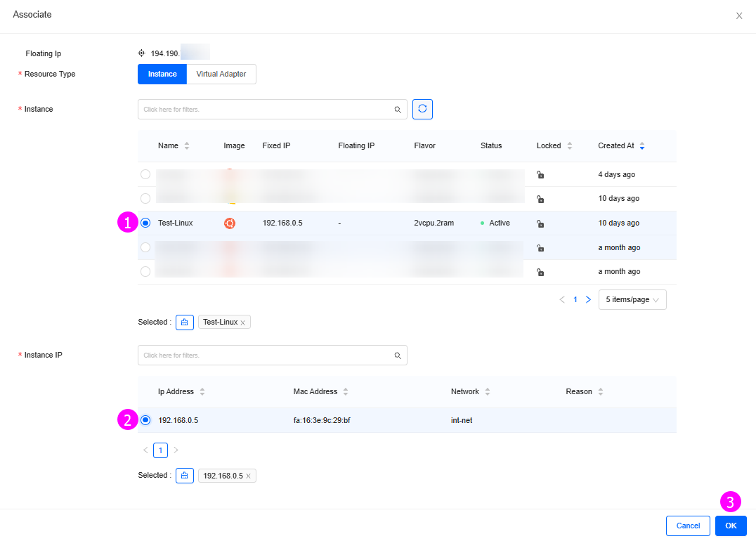Screen dimensions: 756x541
Task: Switch Resource Type to Virtual Adapter
Action: (x=221, y=74)
